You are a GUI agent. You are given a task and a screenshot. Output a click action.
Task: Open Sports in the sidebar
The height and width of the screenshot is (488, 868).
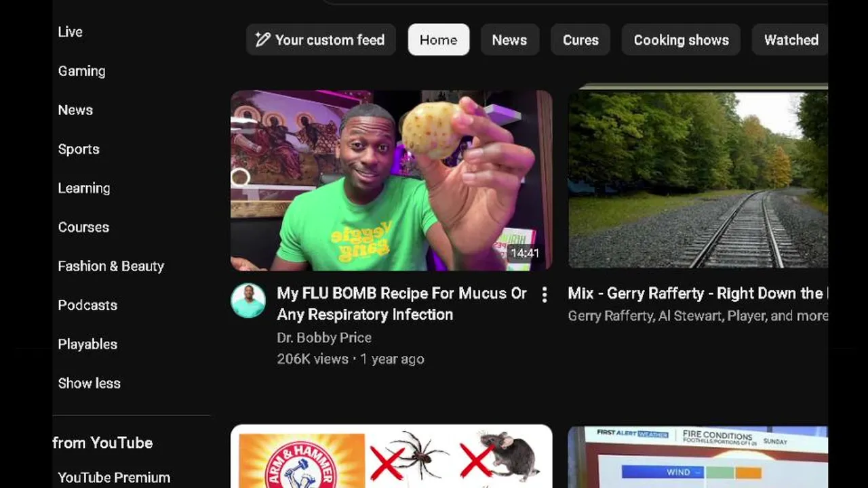(x=79, y=149)
